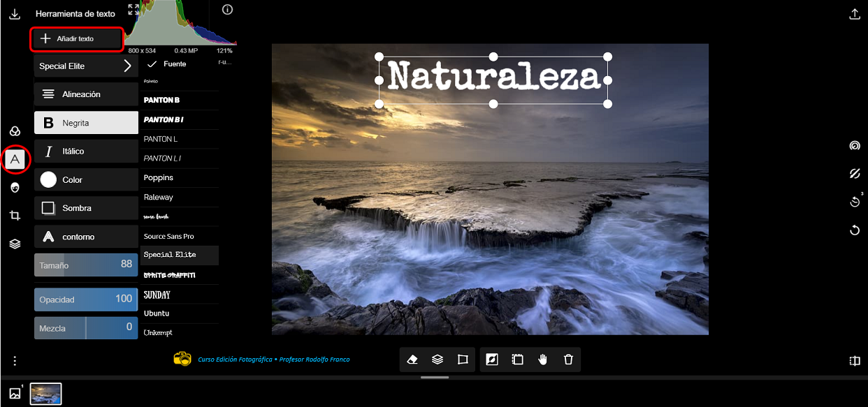Click the Opacidad slider
The height and width of the screenshot is (407, 868).
click(86, 299)
